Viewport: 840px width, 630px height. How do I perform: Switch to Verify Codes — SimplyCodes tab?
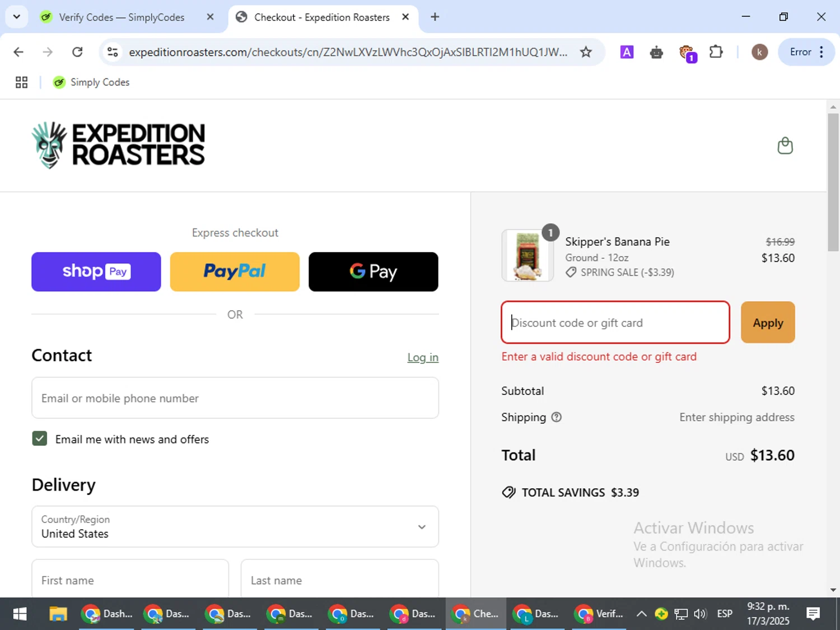122,17
